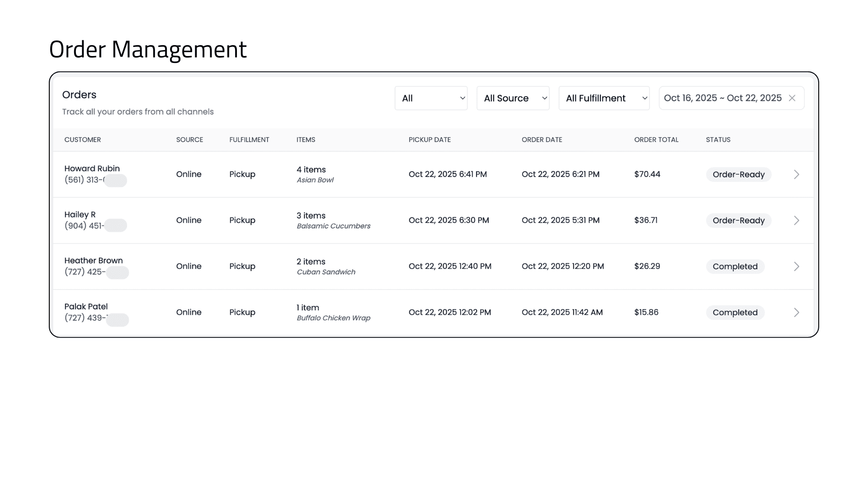Viewport: 868px width, 488px height.
Task: Expand Howard Rubin's order details
Action: point(796,174)
